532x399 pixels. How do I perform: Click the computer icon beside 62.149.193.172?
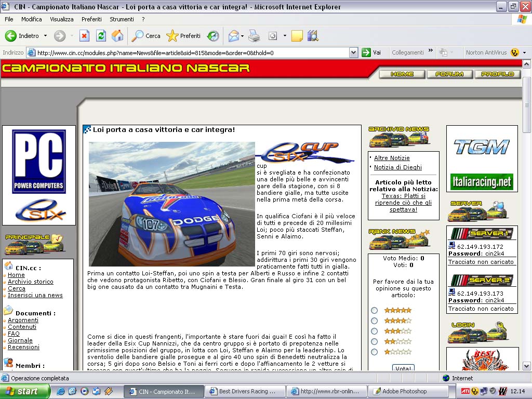pos(451,245)
